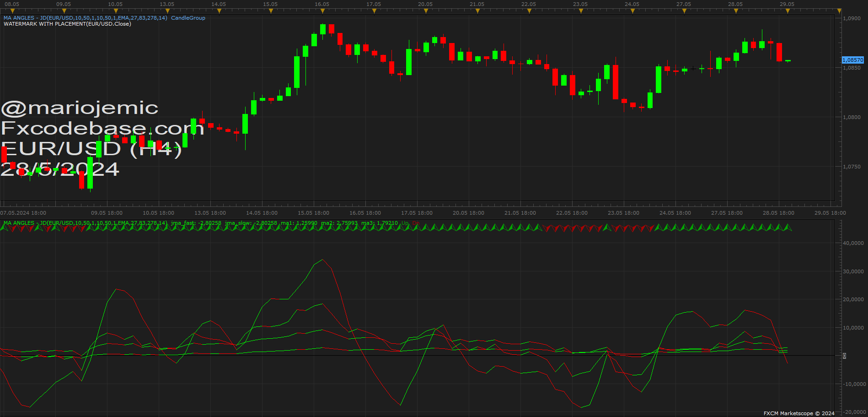Click the yellow day marker under 10.05
Image resolution: width=868 pixels, height=417 pixels.
coord(116,11)
